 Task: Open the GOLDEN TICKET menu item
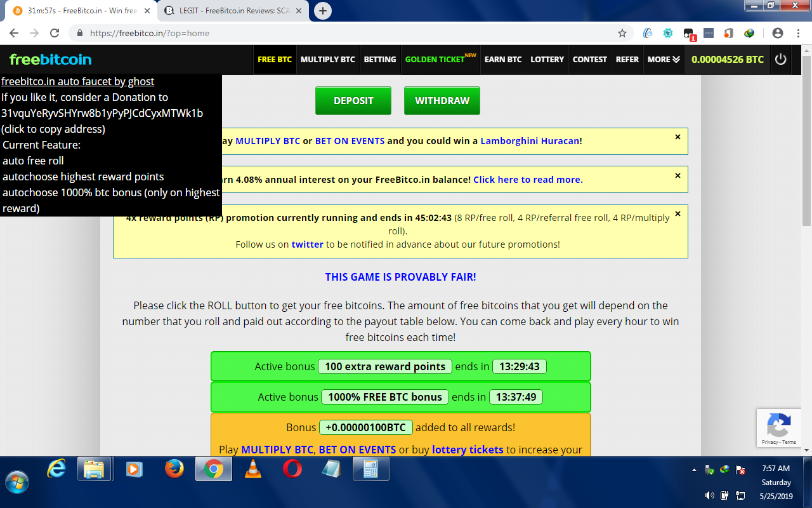(440, 59)
